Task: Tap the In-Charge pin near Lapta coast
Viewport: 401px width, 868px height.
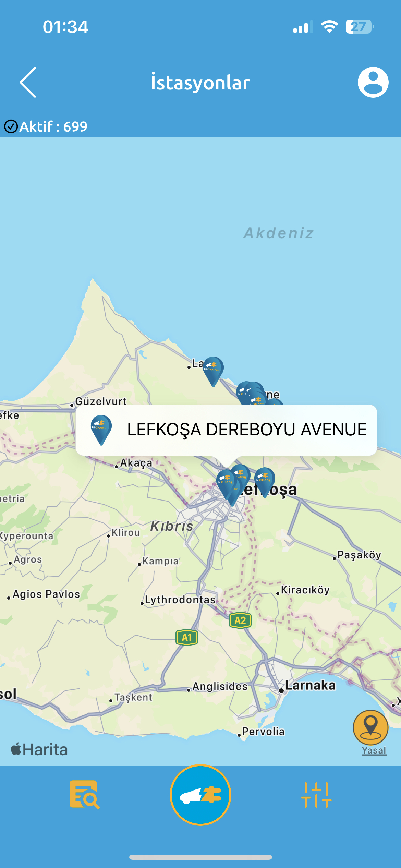Action: coord(213,371)
